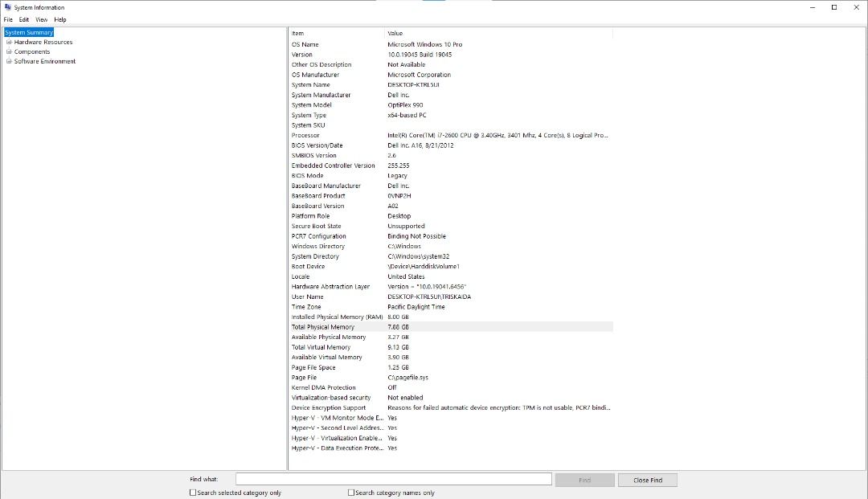The image size is (868, 499).
Task: Click the Close Find button
Action: [x=648, y=481]
